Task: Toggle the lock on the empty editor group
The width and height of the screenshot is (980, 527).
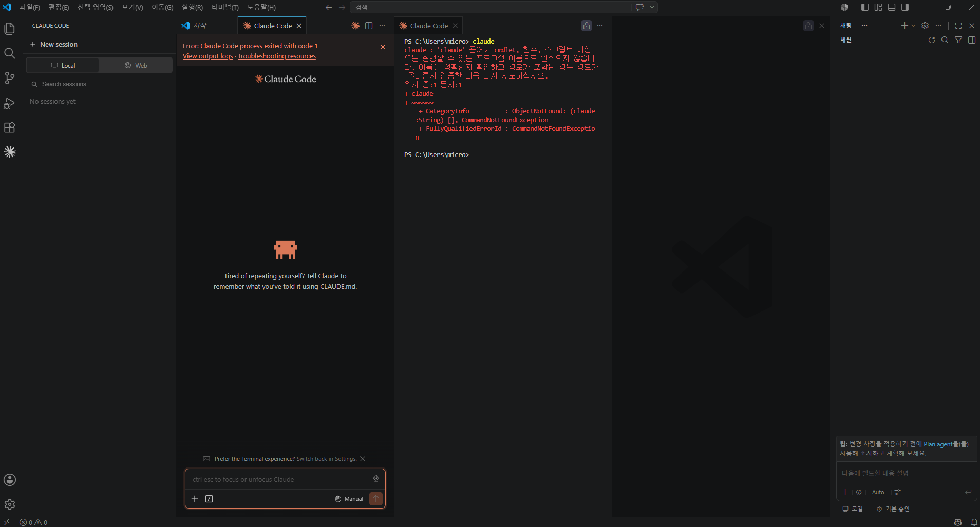Action: click(808, 26)
